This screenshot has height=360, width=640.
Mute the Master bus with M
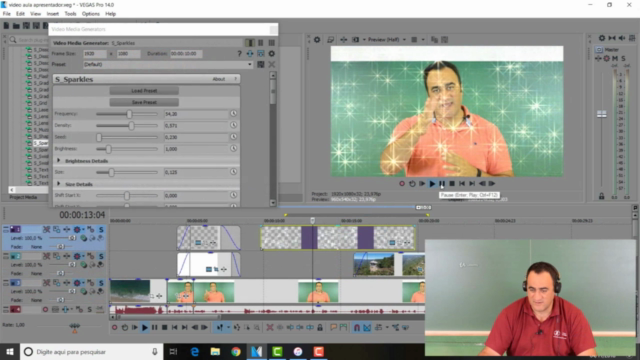coord(615,58)
